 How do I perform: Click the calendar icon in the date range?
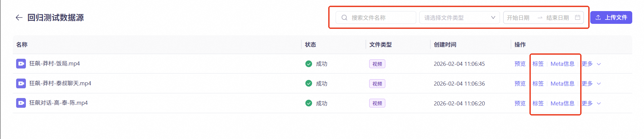577,17
